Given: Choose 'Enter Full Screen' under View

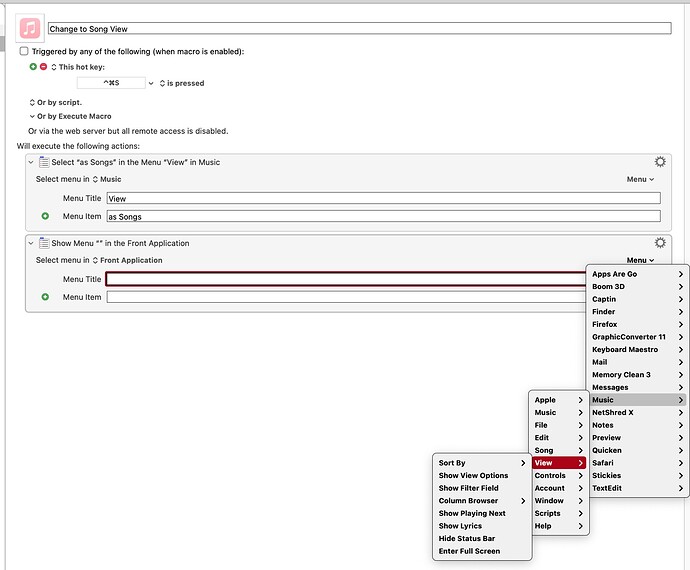Looking at the screenshot, I should pyautogui.click(x=482, y=551).
